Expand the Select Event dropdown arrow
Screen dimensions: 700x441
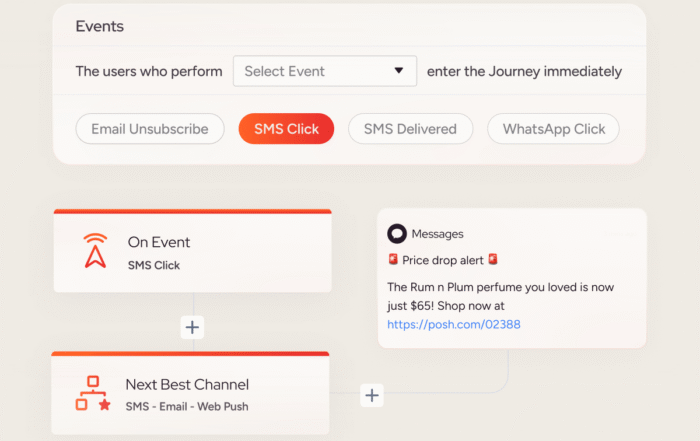click(399, 71)
